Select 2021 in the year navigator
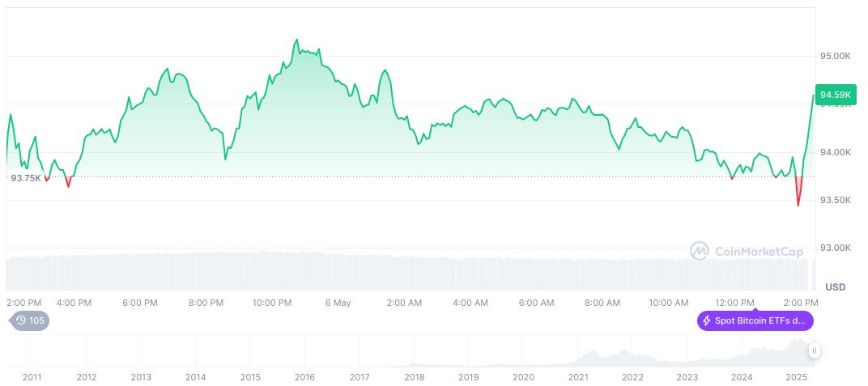The width and height of the screenshot is (868, 386). click(578, 377)
